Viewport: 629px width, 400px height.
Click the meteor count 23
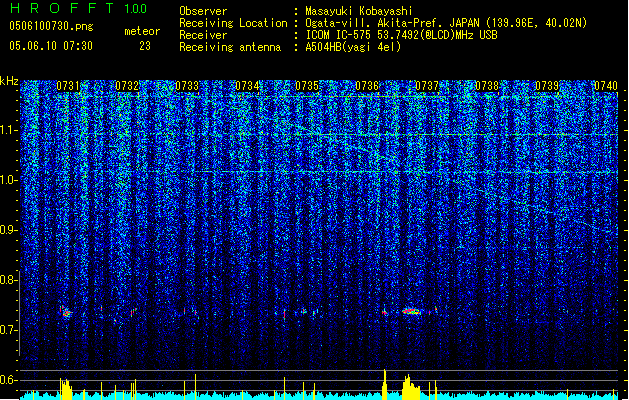tap(145, 46)
